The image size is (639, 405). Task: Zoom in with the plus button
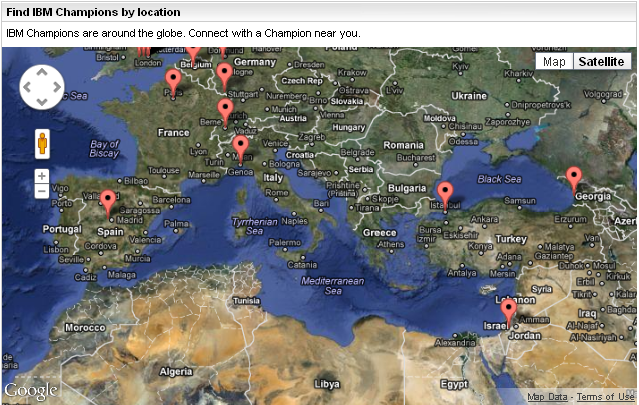[x=42, y=176]
